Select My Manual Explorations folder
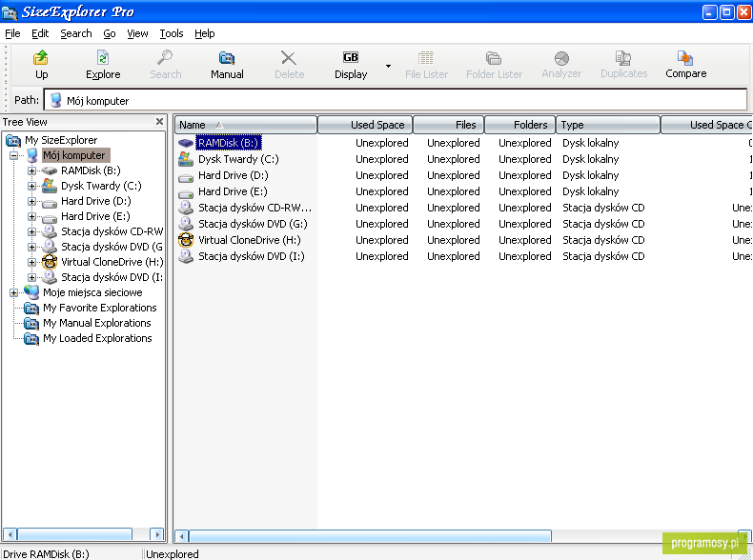The height and width of the screenshot is (560, 753). click(96, 323)
